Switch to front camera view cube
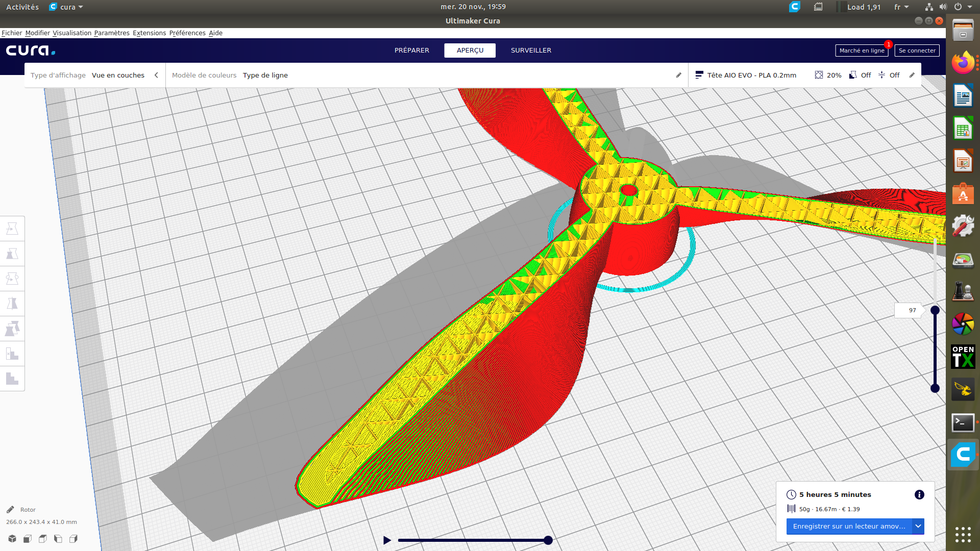Viewport: 980px width, 551px height. coord(28,539)
